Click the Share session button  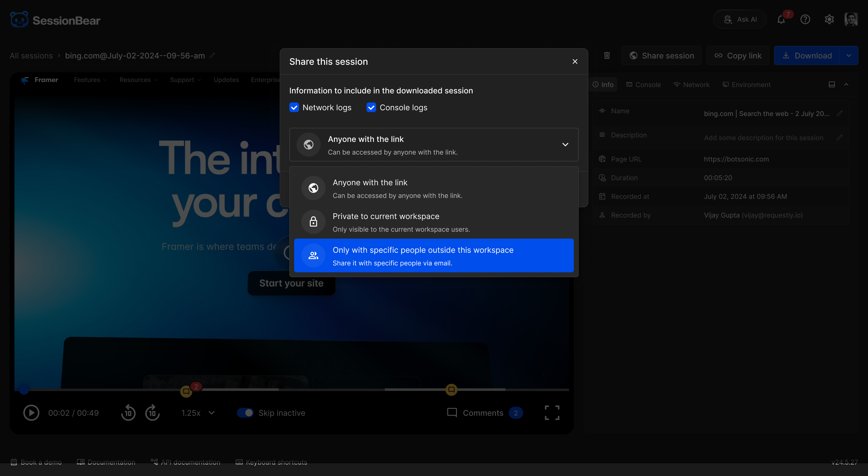click(662, 56)
